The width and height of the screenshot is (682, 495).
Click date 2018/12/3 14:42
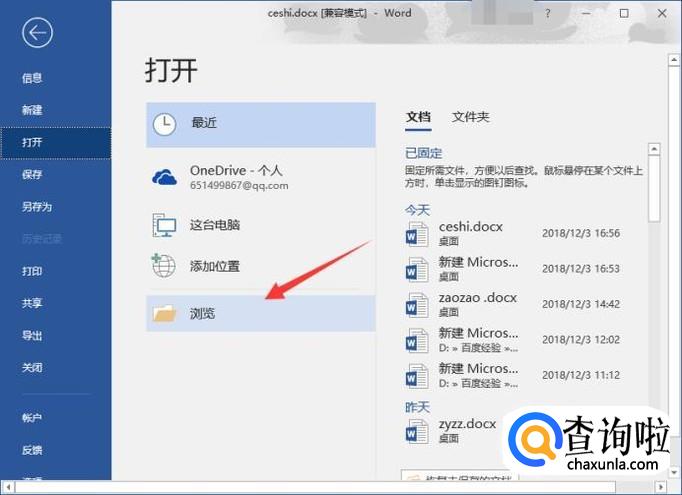tap(581, 304)
